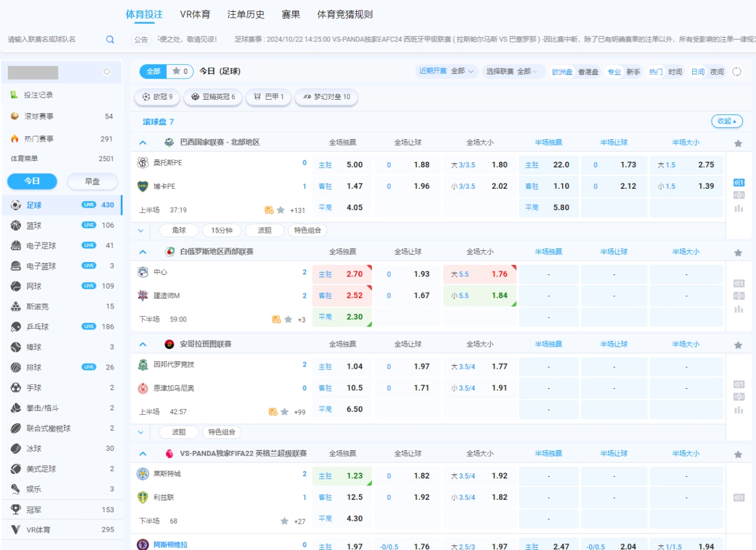Focus the league or team search field

(x=54, y=40)
